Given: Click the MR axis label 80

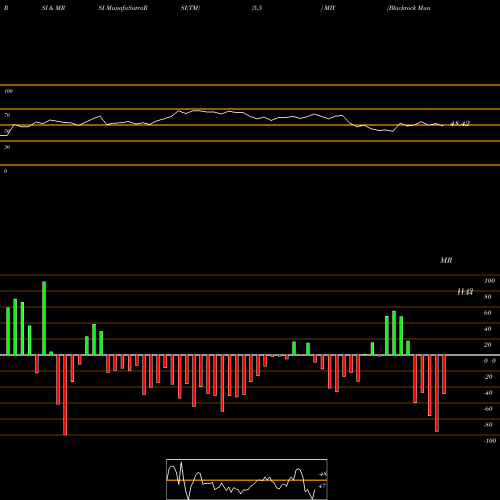Looking at the screenshot, I should tap(488, 297).
